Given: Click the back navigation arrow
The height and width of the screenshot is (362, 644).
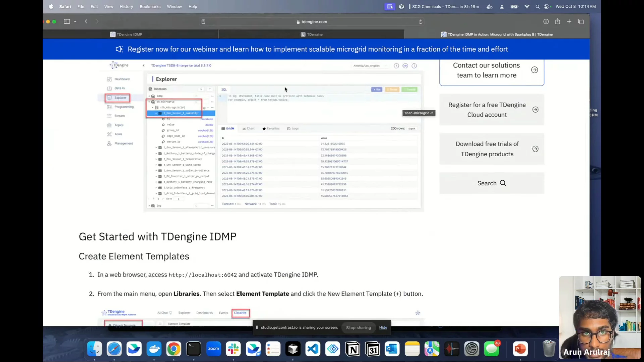Looking at the screenshot, I should [86, 21].
